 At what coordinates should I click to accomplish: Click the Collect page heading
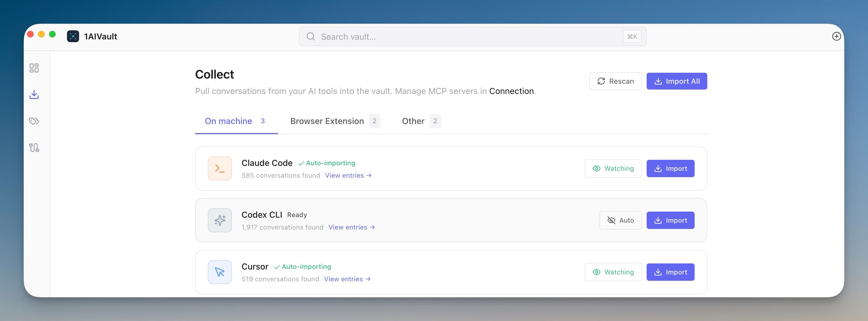214,74
